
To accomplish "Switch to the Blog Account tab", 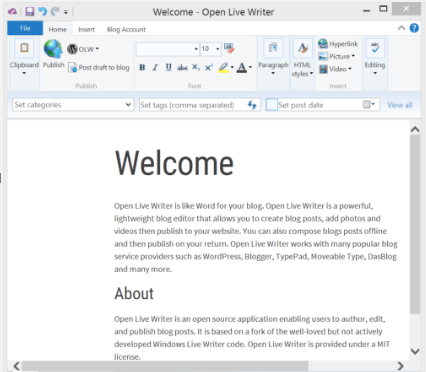I will click(126, 29).
